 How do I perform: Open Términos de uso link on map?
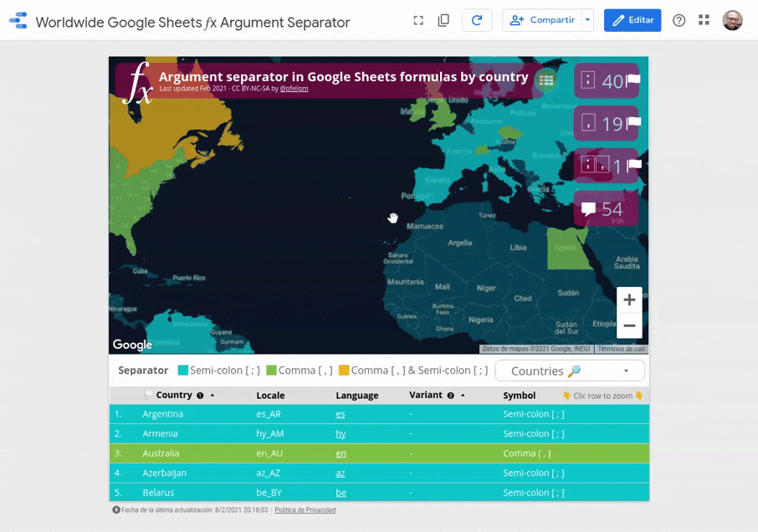[621, 349]
